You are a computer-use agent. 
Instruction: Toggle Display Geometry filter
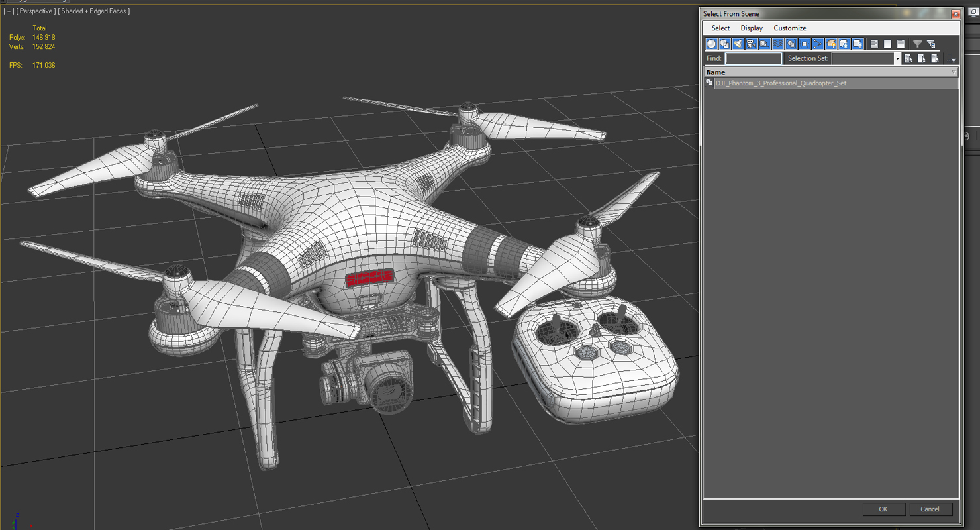(711, 44)
